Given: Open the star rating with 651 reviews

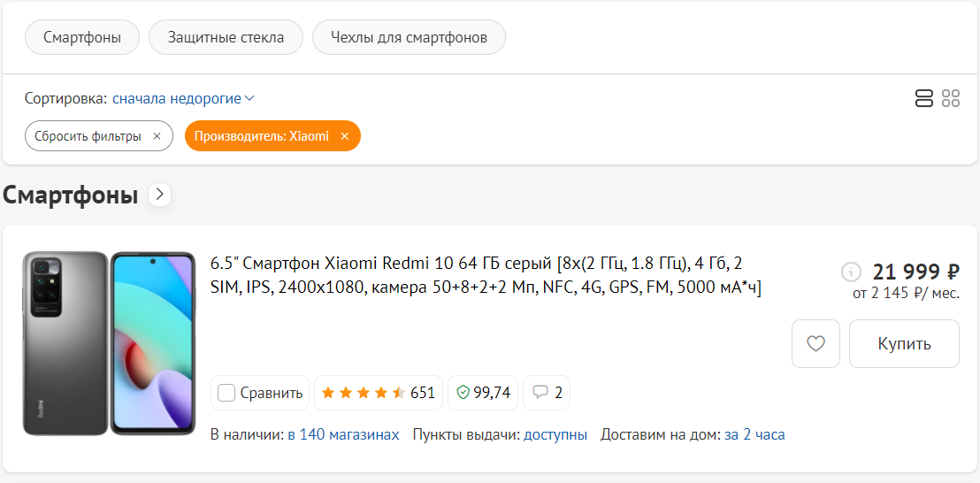Looking at the screenshot, I should tap(378, 392).
